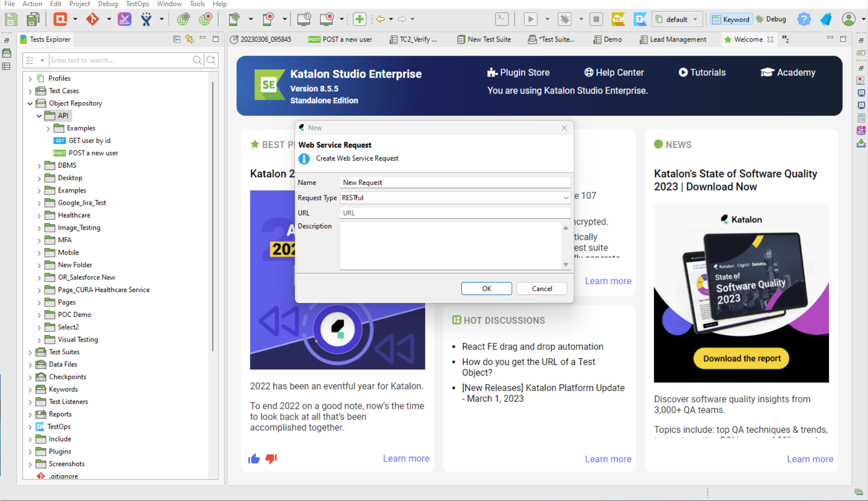
Task: Open the Academy link
Action: pos(788,72)
